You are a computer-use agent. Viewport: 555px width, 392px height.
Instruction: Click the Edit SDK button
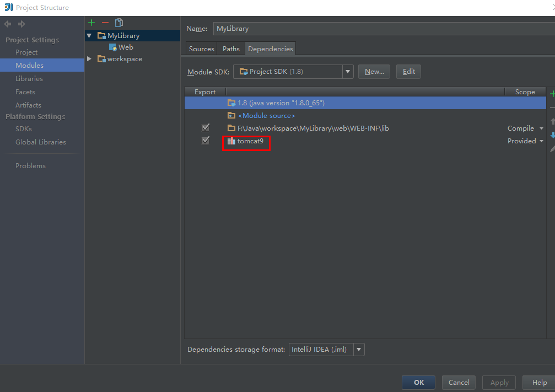(x=408, y=72)
